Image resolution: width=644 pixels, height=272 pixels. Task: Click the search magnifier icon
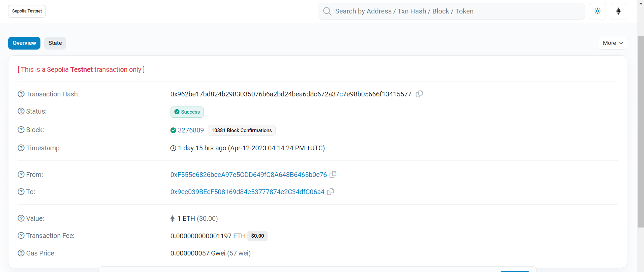pos(327,11)
